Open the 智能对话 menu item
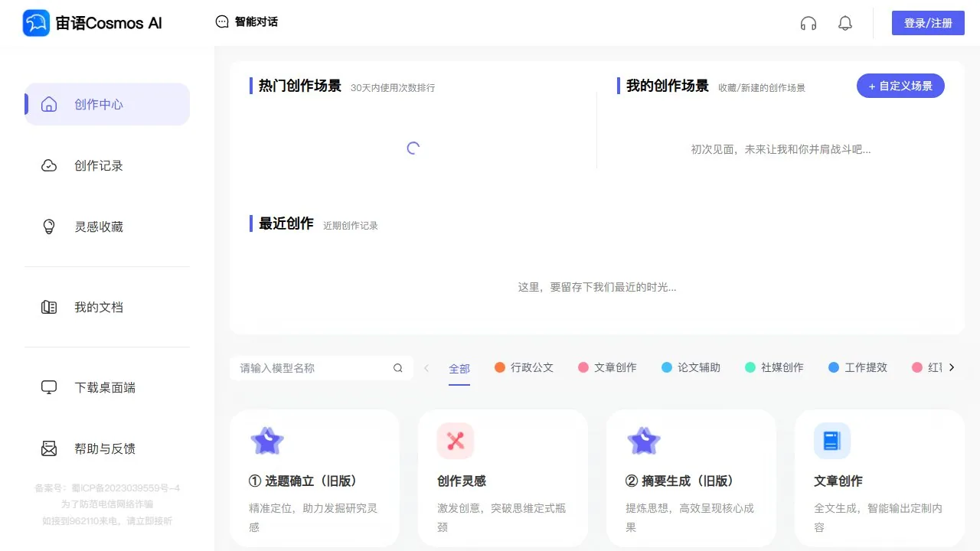 coord(247,22)
